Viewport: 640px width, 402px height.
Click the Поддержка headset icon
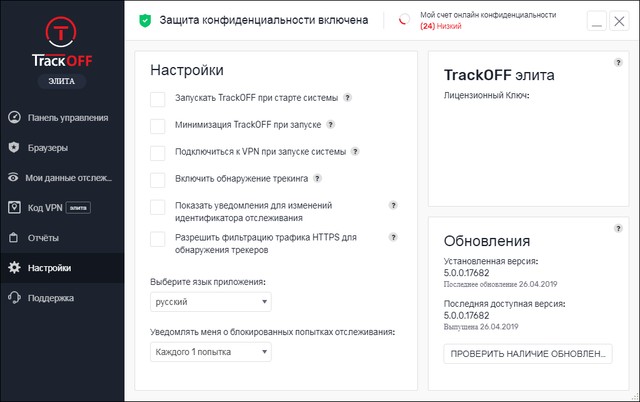coord(14,298)
